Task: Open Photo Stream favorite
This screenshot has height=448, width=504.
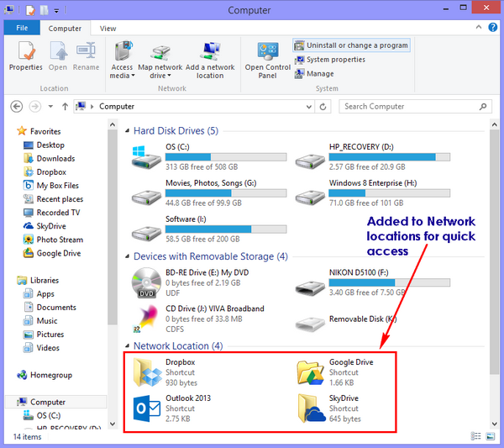Action: point(54,240)
